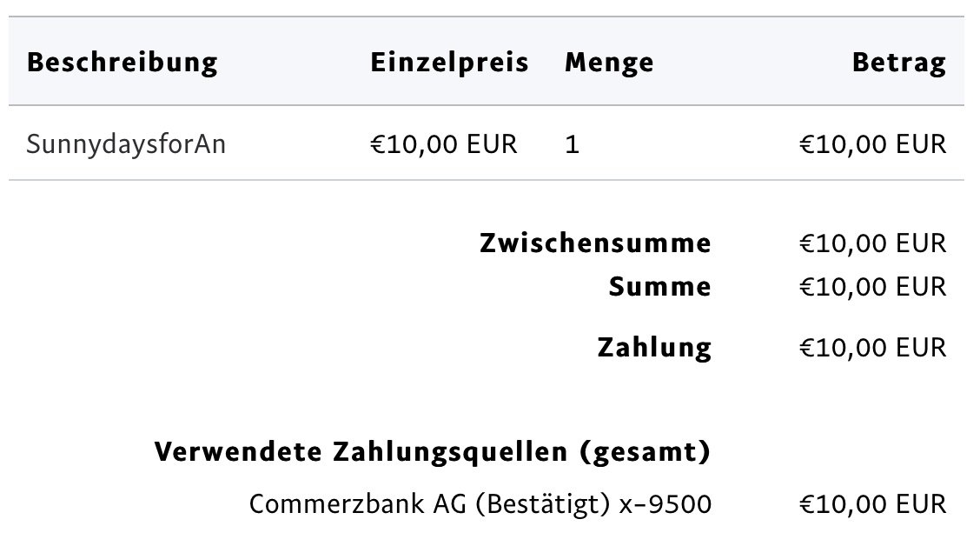Click the Beschreibung column header
Viewport: 980px width, 546px height.
pos(122,63)
